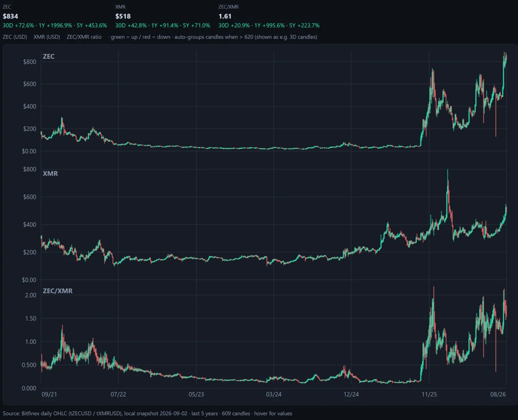Click the $800 axis label on the ZEC chart
Image resolution: width=518 pixels, height=420 pixels.
click(x=29, y=62)
